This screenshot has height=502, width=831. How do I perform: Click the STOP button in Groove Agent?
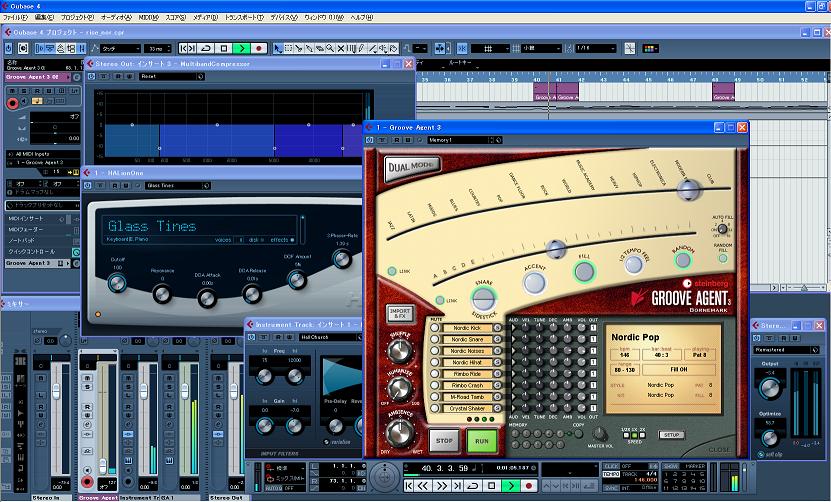tap(444, 441)
